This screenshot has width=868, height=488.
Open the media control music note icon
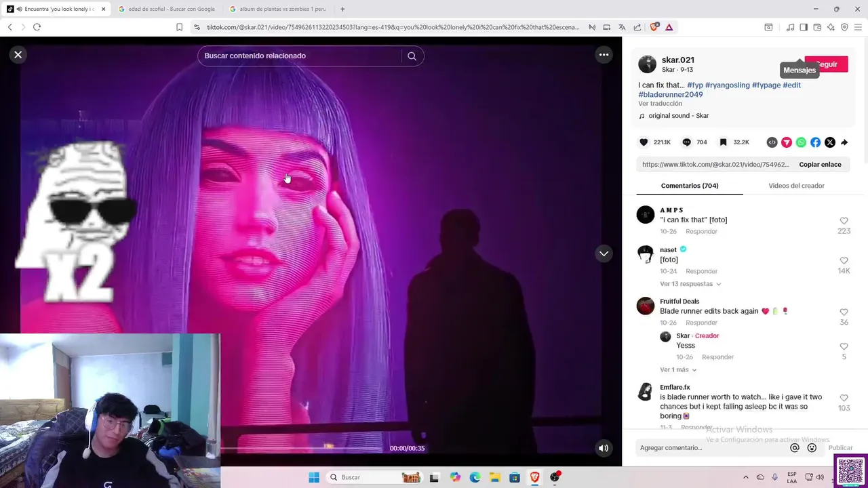coord(790,27)
